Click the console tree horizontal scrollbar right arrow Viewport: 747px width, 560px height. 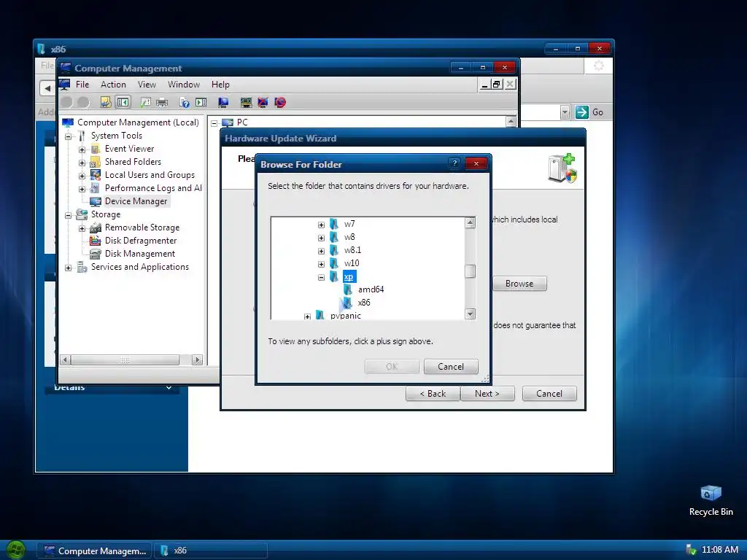[197, 360]
